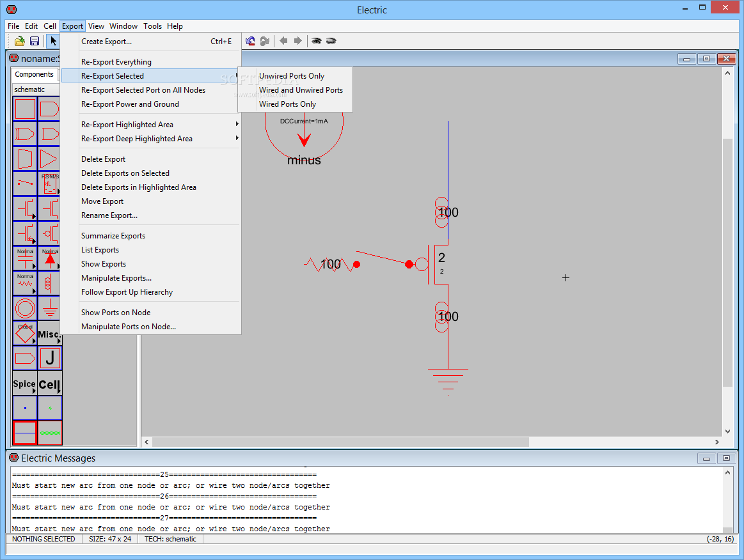Select the Normal resistor component

[25, 283]
